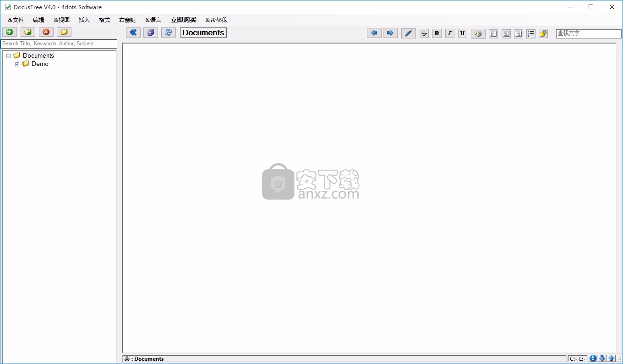Toggle bullet list formatting
Screen dimensions: 623x364
tap(531, 33)
